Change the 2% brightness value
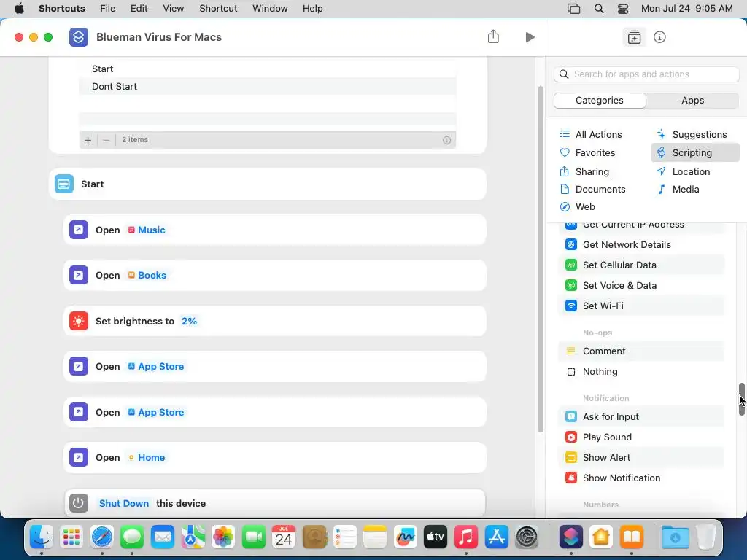 [189, 321]
